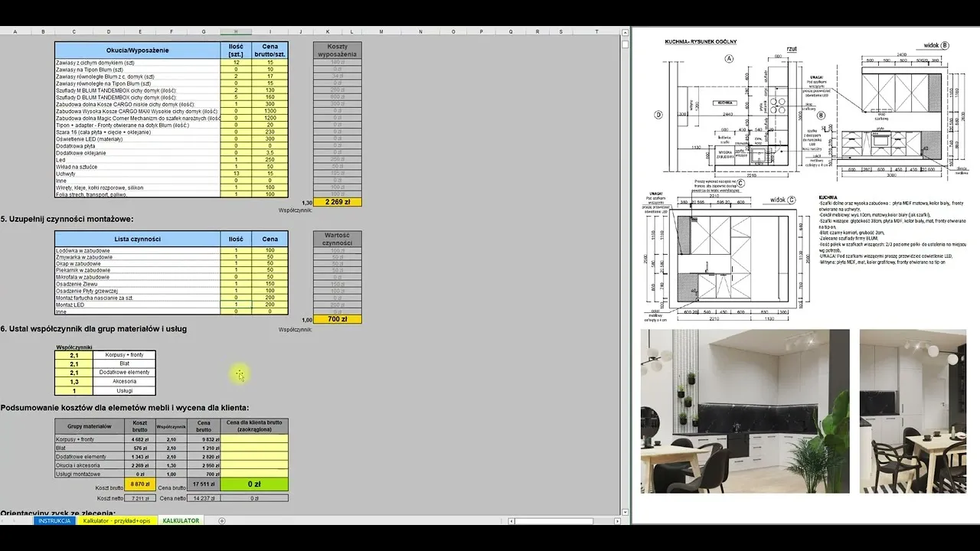Select column header C
980x551 pixels.
tap(73, 31)
